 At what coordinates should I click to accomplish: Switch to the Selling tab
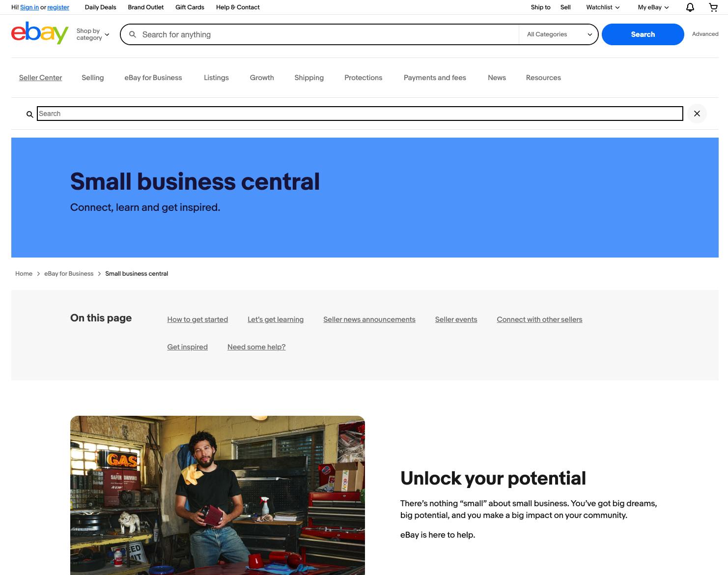92,78
